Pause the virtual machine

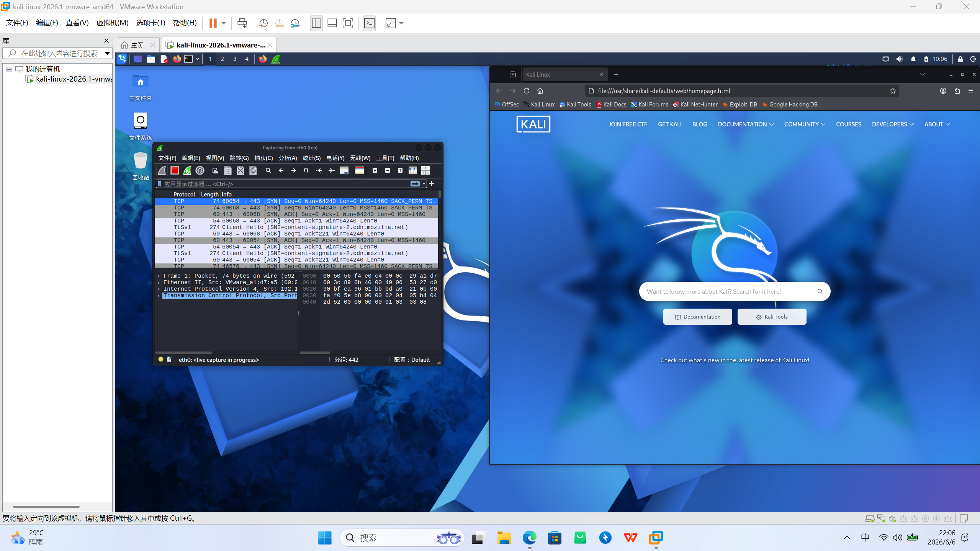(213, 23)
